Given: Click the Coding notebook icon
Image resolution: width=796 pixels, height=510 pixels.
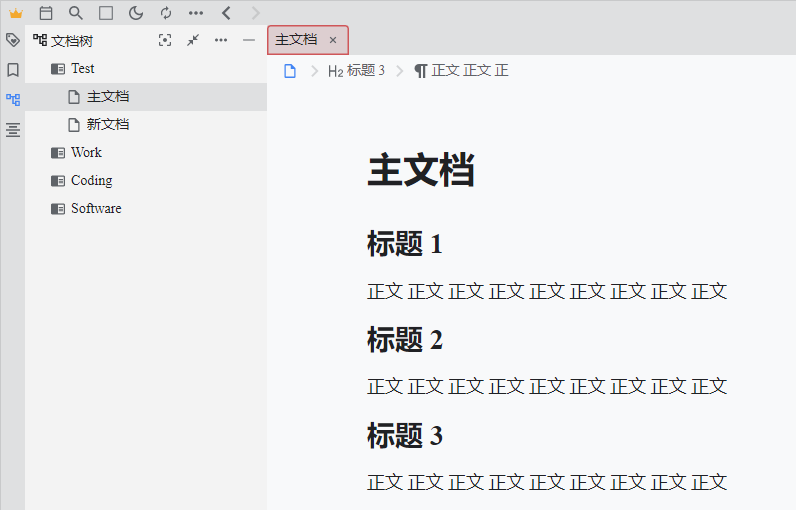Looking at the screenshot, I should (x=58, y=181).
